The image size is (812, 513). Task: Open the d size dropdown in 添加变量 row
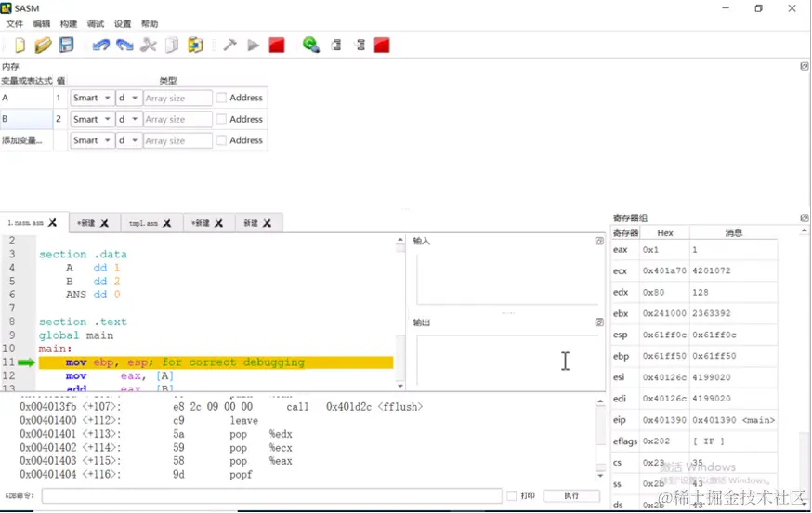pyautogui.click(x=128, y=140)
